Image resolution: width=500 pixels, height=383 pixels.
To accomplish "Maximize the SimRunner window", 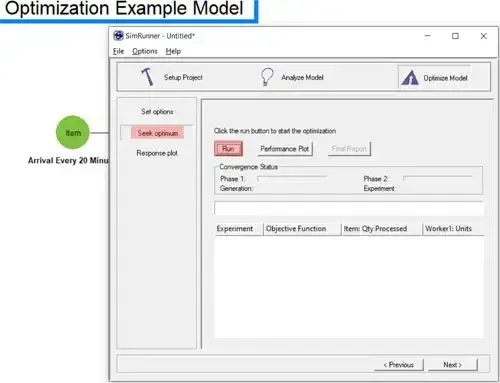I will (x=455, y=36).
